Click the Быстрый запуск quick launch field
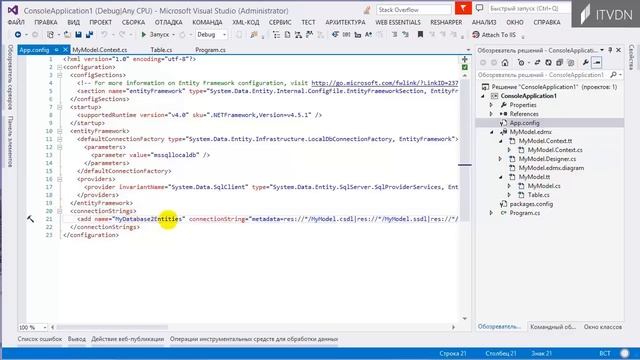The image size is (640, 360). coord(529,9)
